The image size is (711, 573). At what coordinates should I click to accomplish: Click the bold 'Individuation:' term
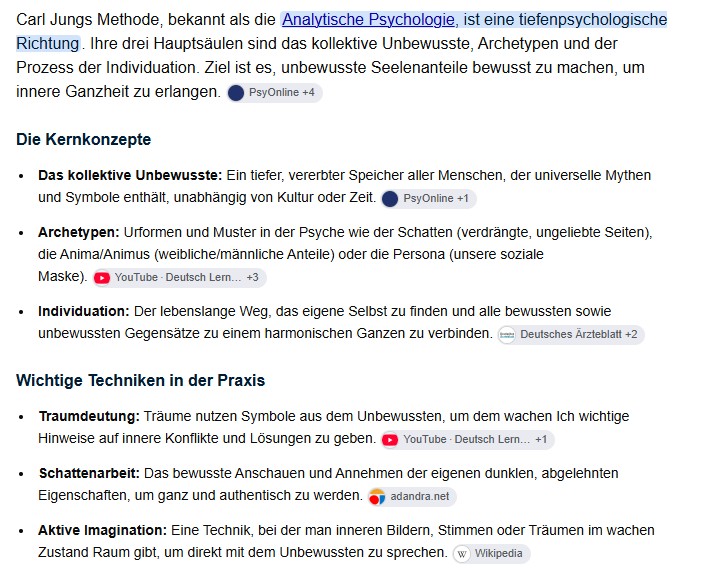tap(84, 311)
